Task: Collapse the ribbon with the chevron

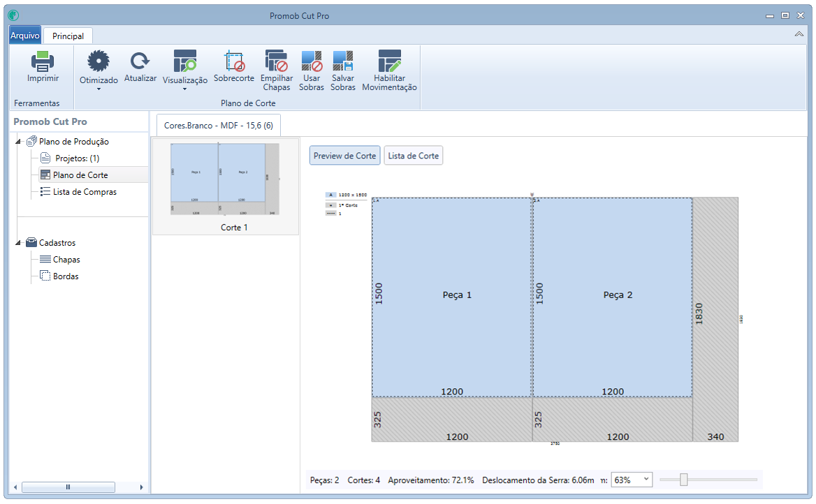Action: click(799, 34)
